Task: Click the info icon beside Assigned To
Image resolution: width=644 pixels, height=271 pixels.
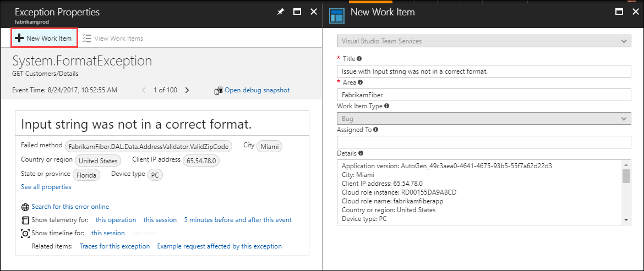Action: [x=375, y=130]
